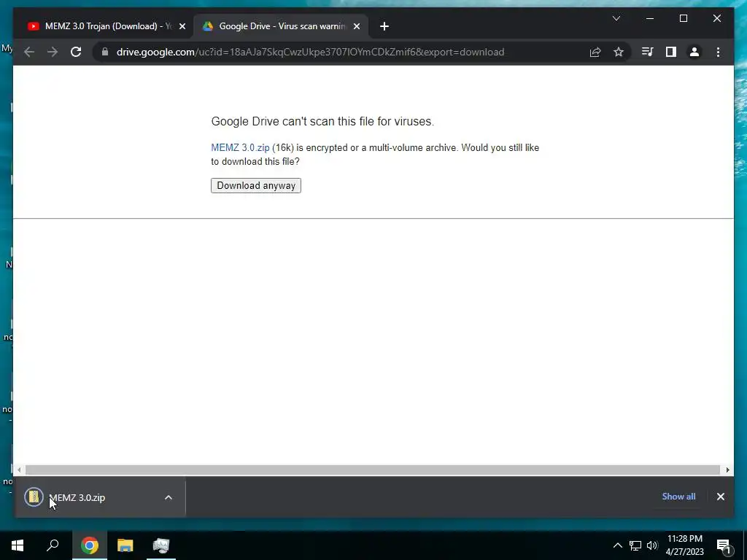This screenshot has width=747, height=560.
Task: Click the horizontal scrollbar thumb
Action: (373, 470)
